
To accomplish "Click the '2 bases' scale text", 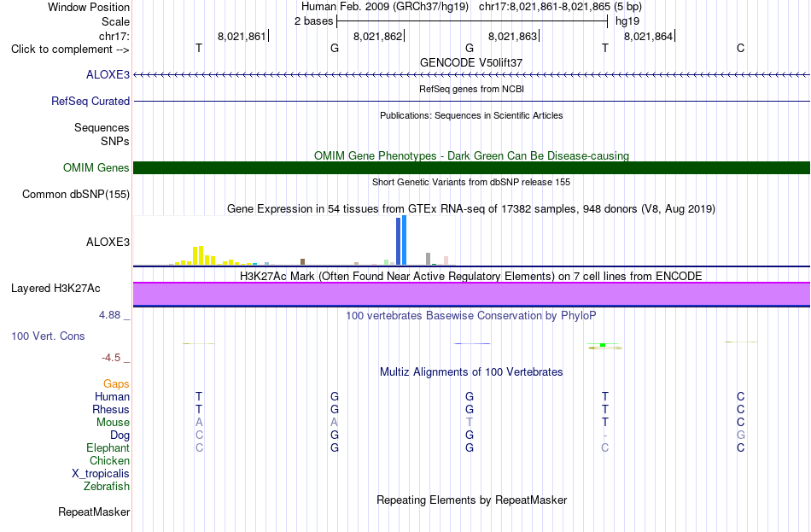I will pyautogui.click(x=313, y=21).
